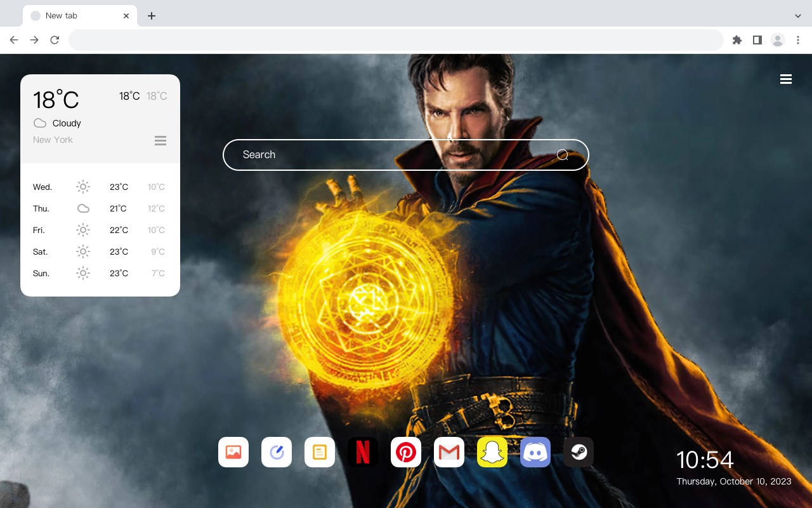812x508 pixels.
Task: Select the Fri. forecast row
Action: [x=100, y=230]
